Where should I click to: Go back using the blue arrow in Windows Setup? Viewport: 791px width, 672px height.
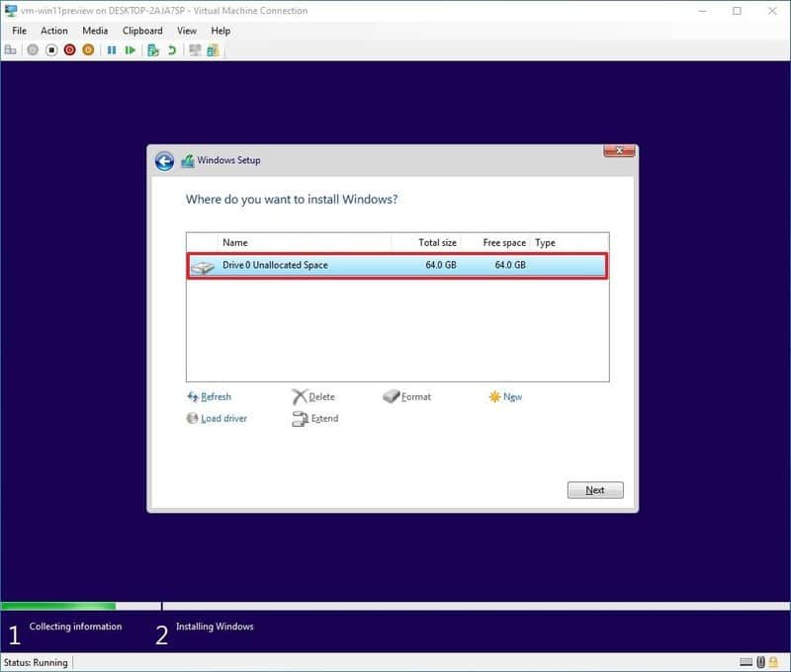pos(164,161)
